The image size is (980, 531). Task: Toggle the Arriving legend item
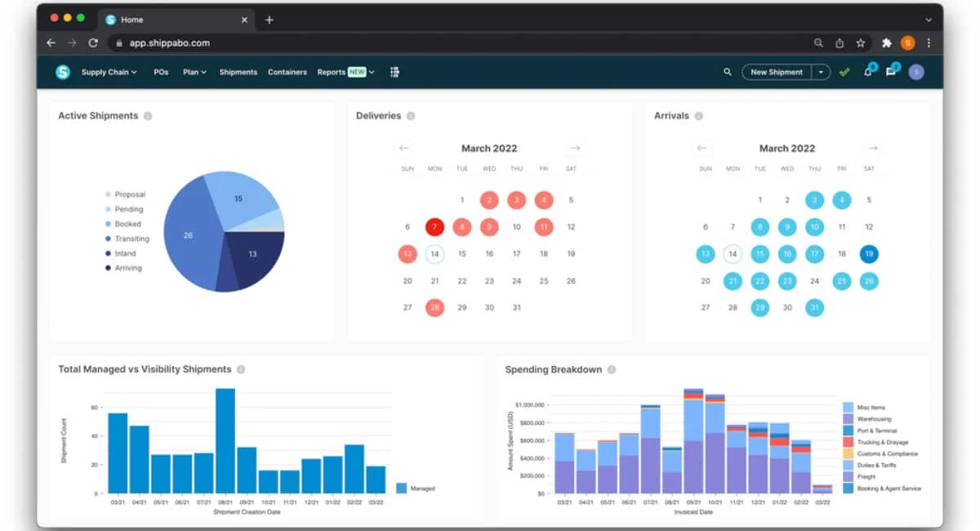pyautogui.click(x=123, y=268)
